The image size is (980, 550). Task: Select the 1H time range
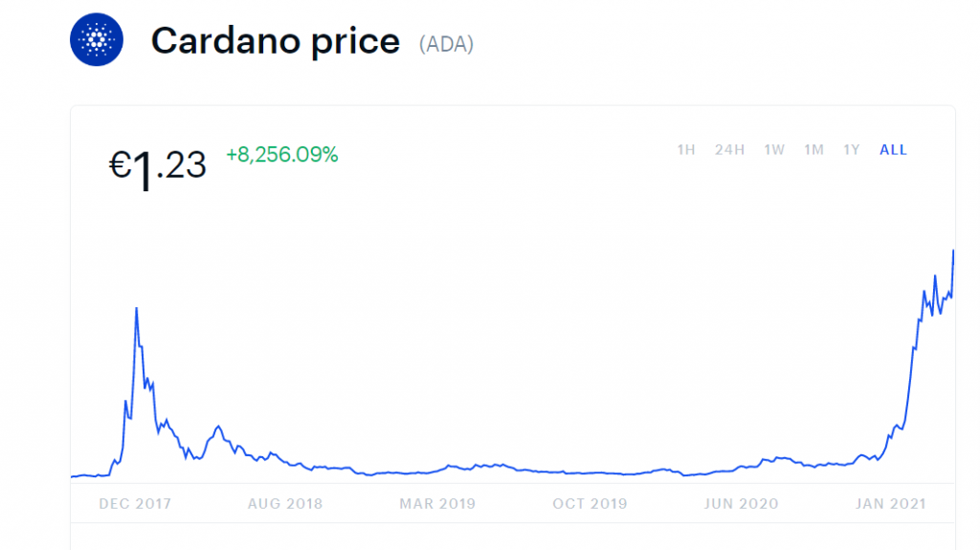[686, 150]
